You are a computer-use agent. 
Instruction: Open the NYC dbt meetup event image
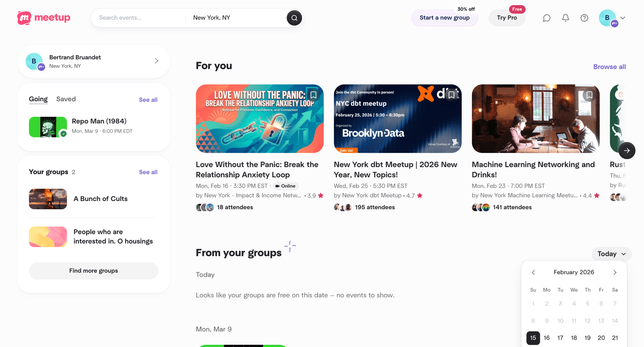pyautogui.click(x=397, y=119)
